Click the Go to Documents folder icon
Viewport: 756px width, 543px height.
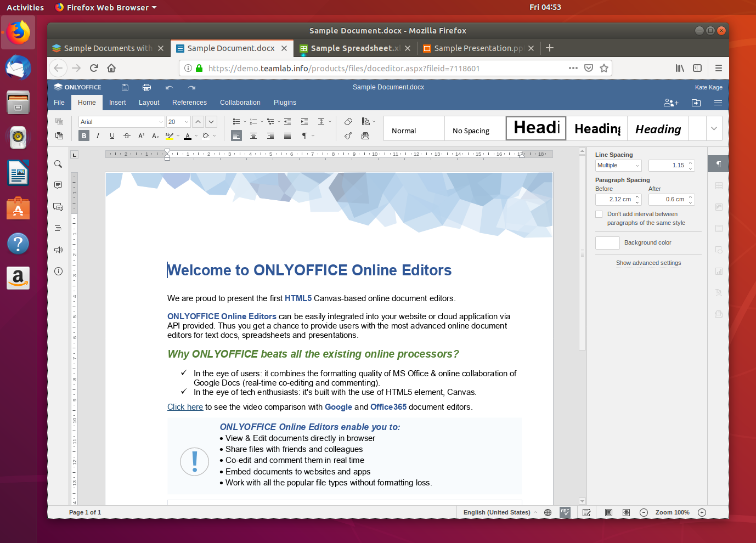(x=696, y=103)
